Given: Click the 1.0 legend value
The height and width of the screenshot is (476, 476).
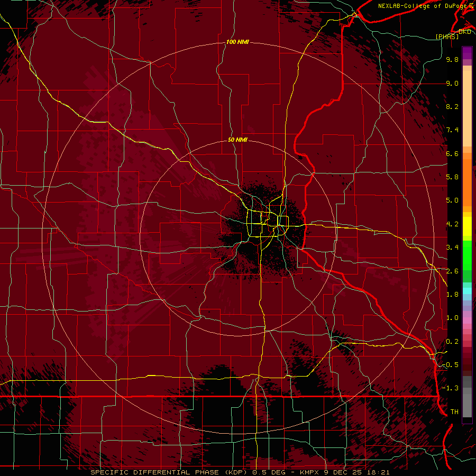Looking at the screenshot, I should pyautogui.click(x=452, y=318).
